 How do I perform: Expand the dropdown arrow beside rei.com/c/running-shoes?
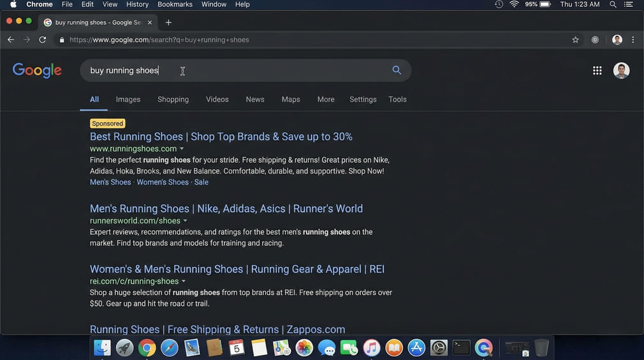tap(184, 281)
